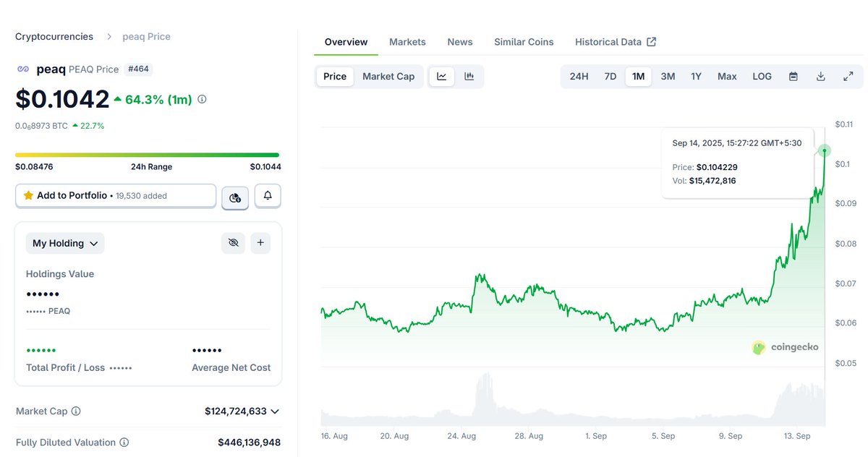Click the star icon in Add to Portfolio
This screenshot has width=868, height=457.
click(28, 195)
